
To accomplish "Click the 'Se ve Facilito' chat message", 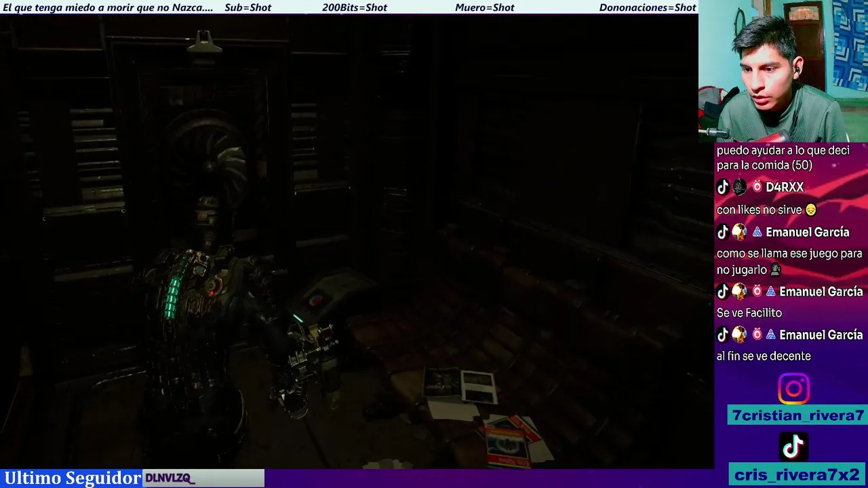I will point(749,313).
